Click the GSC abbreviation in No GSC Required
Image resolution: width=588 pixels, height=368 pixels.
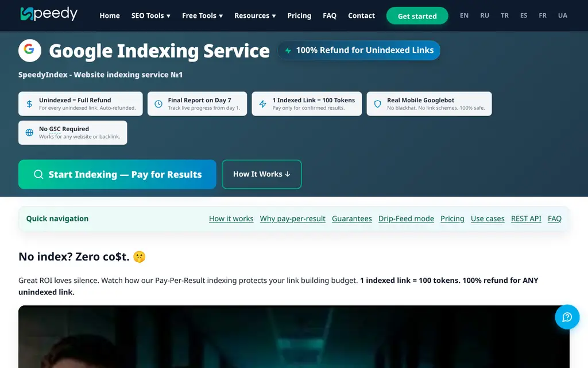[x=55, y=129]
